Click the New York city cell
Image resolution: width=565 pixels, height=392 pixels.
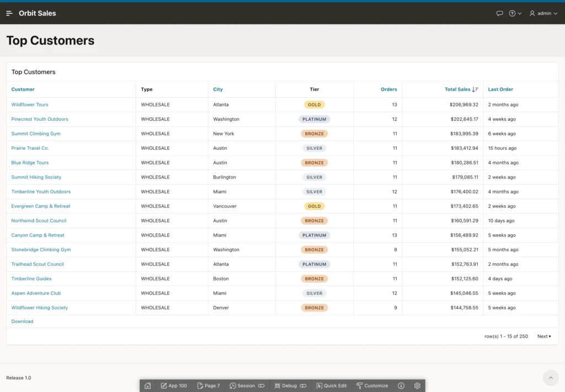click(223, 133)
